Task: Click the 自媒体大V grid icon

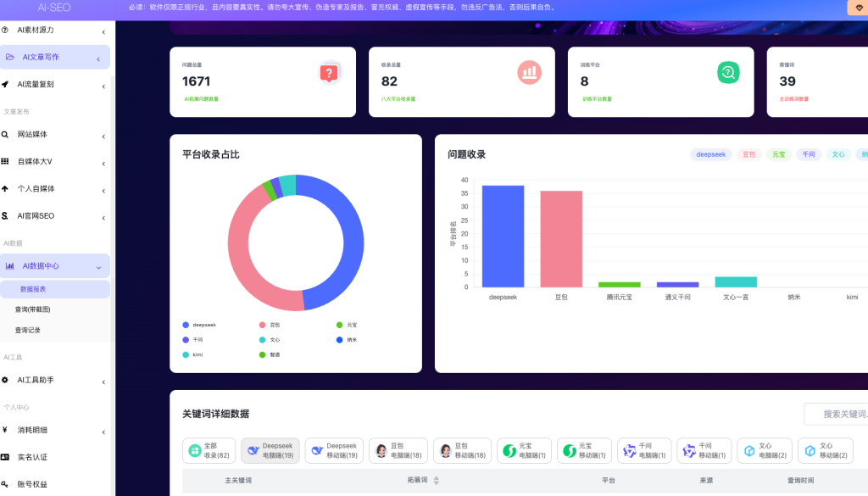Action: click(6, 161)
